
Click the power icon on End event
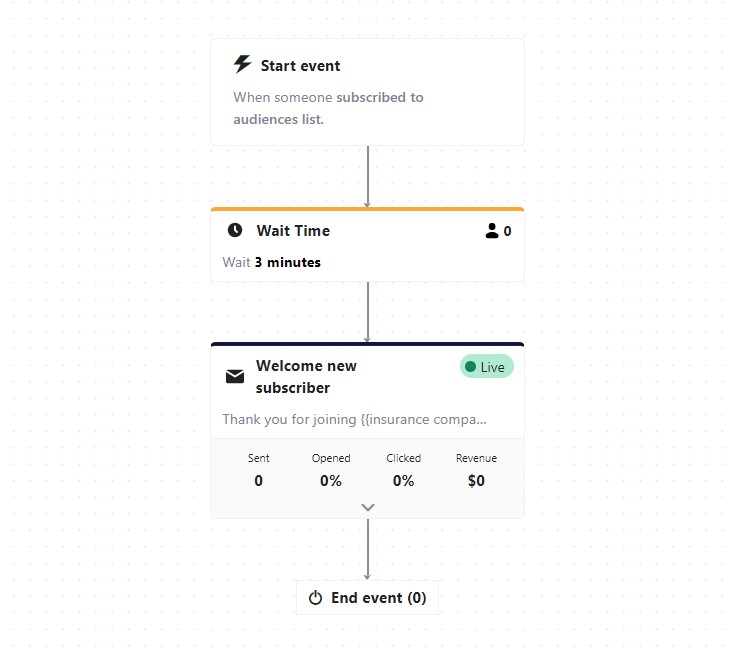click(x=316, y=598)
